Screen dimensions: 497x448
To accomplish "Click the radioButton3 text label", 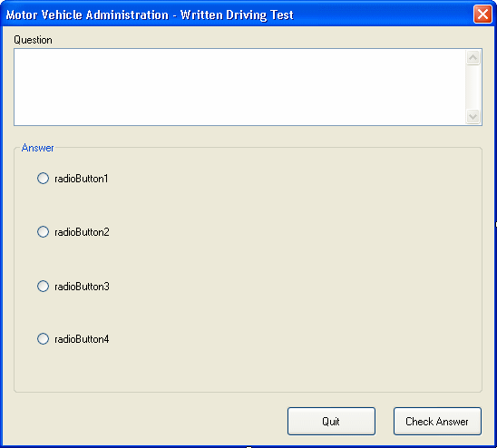I will pos(82,287).
